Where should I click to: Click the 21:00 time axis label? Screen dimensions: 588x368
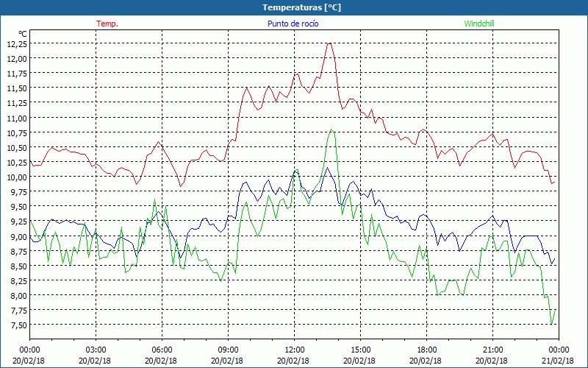click(x=492, y=350)
